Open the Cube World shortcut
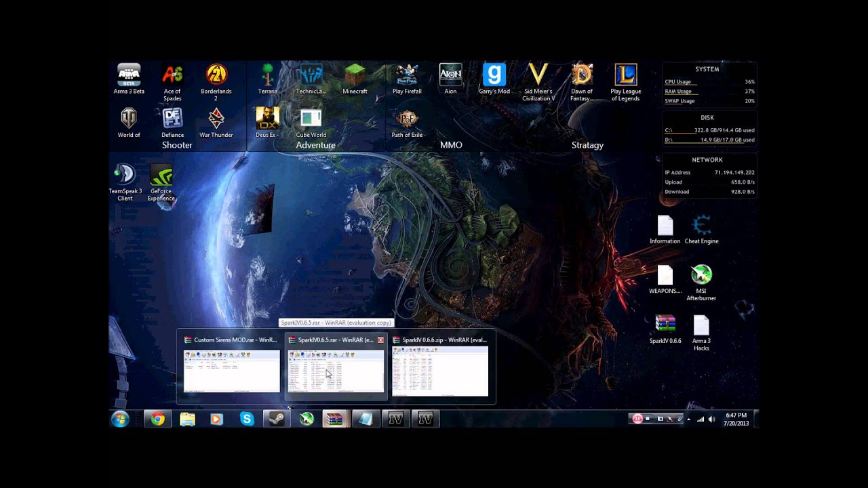The height and width of the screenshot is (488, 868). pyautogui.click(x=311, y=123)
